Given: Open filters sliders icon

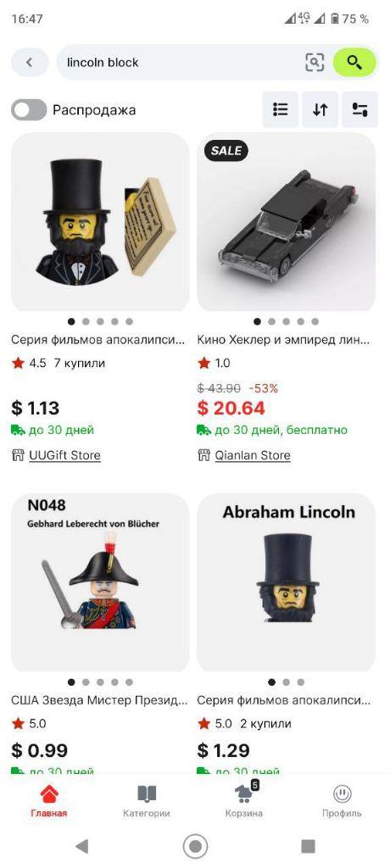Looking at the screenshot, I should (360, 109).
